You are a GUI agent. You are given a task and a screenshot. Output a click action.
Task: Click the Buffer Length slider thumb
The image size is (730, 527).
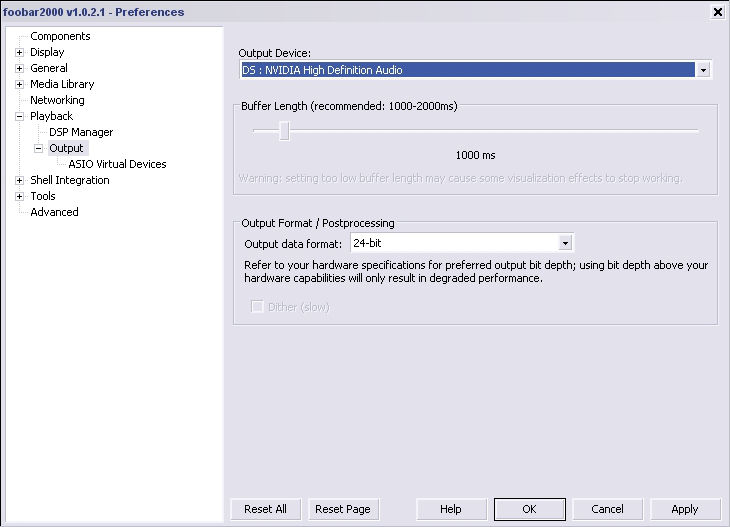284,131
